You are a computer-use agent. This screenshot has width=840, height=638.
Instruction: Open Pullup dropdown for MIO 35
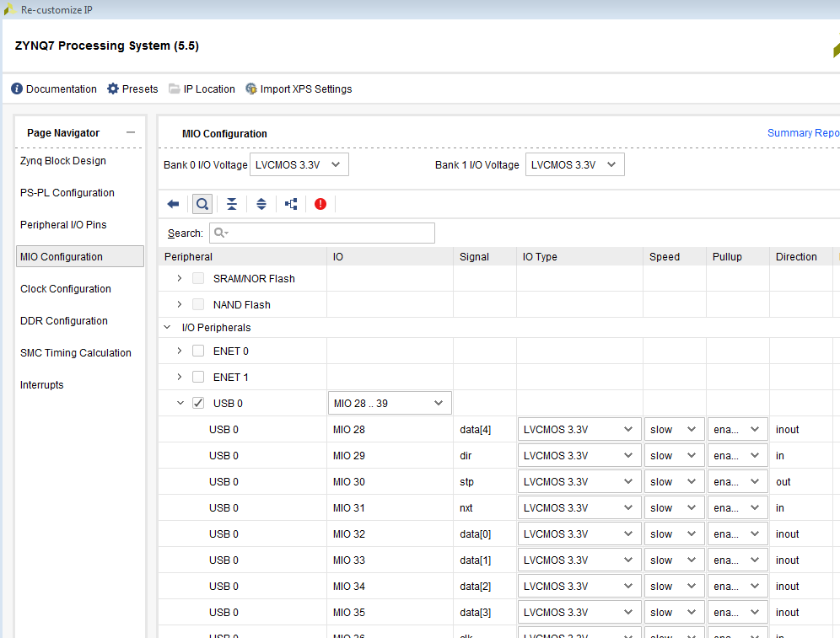tap(737, 613)
